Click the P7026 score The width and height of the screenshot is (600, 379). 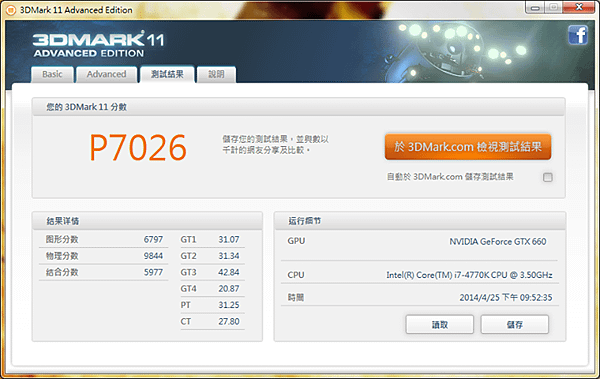pos(138,147)
